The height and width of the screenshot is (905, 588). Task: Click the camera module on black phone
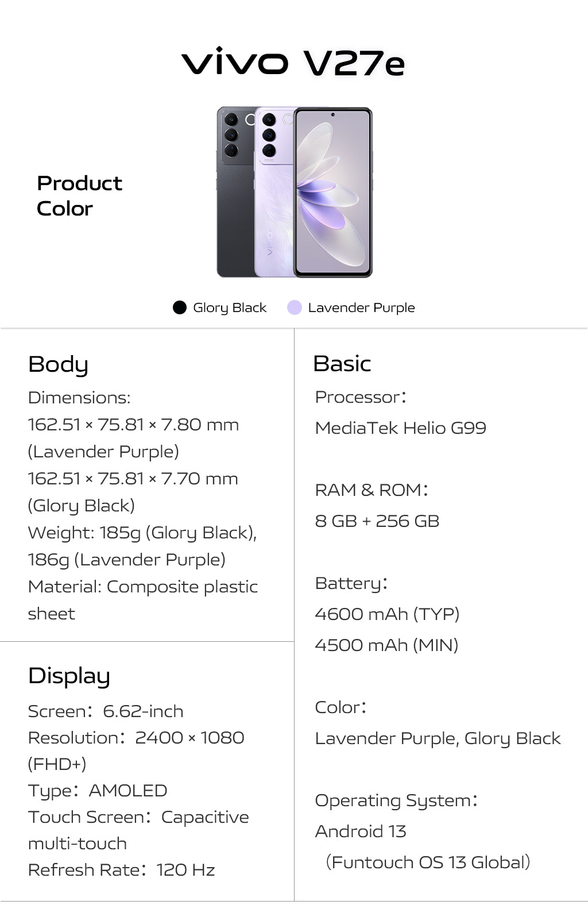click(x=231, y=135)
